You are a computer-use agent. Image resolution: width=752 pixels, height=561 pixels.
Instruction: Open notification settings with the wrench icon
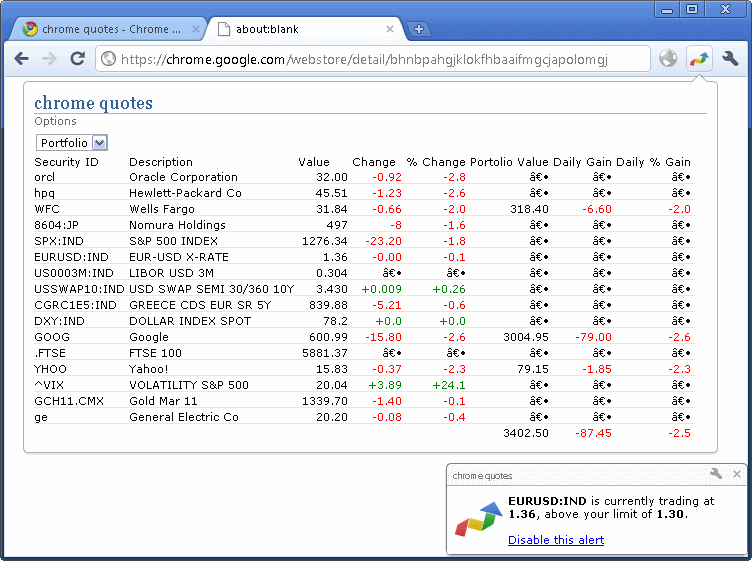[x=716, y=474]
